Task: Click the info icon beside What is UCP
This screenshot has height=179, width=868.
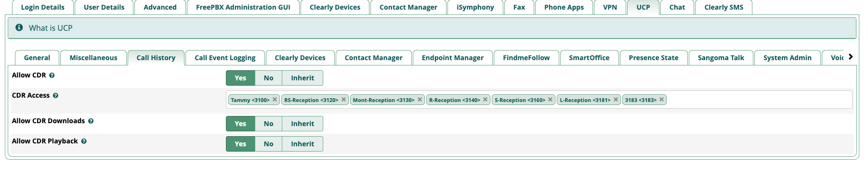Action: tap(19, 27)
